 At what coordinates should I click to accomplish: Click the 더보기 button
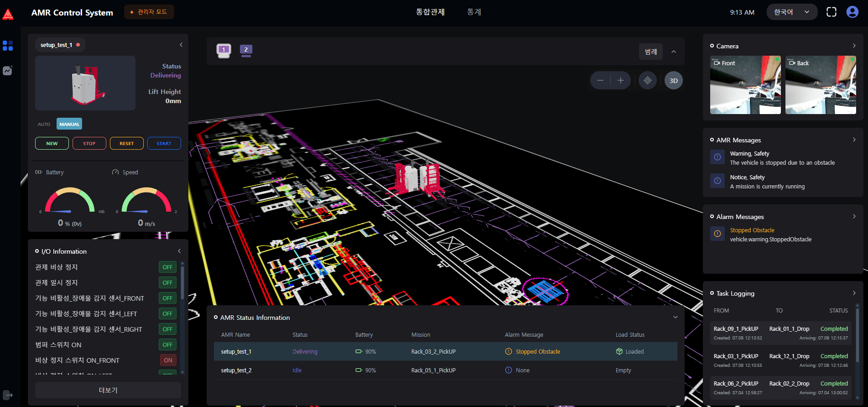coord(108,391)
